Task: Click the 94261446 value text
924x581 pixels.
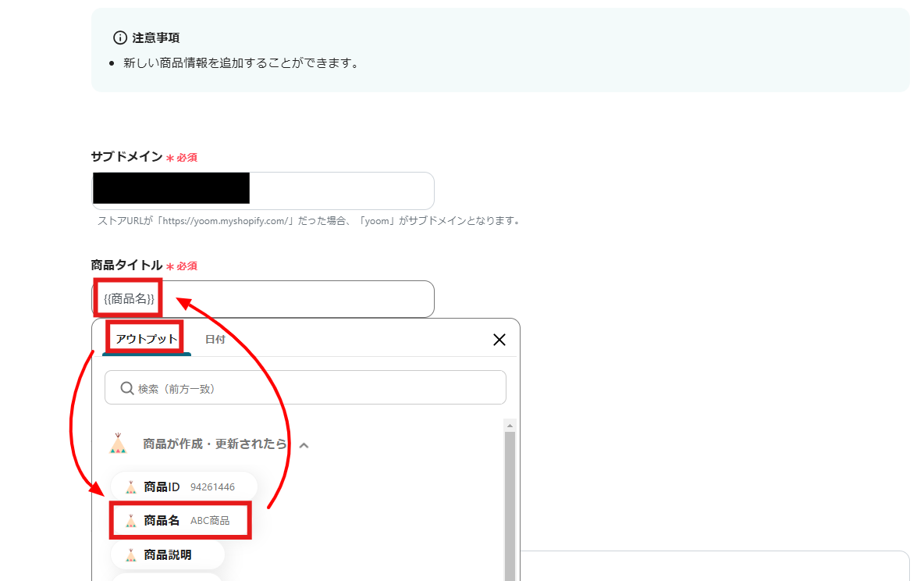Action: click(x=212, y=487)
